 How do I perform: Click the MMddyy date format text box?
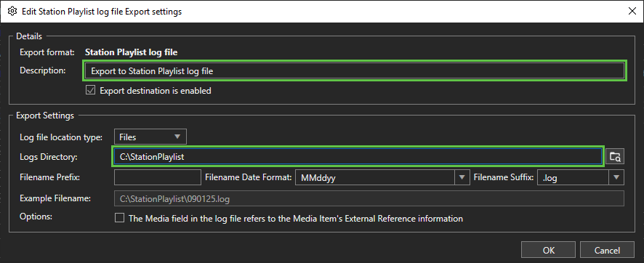[375, 178]
